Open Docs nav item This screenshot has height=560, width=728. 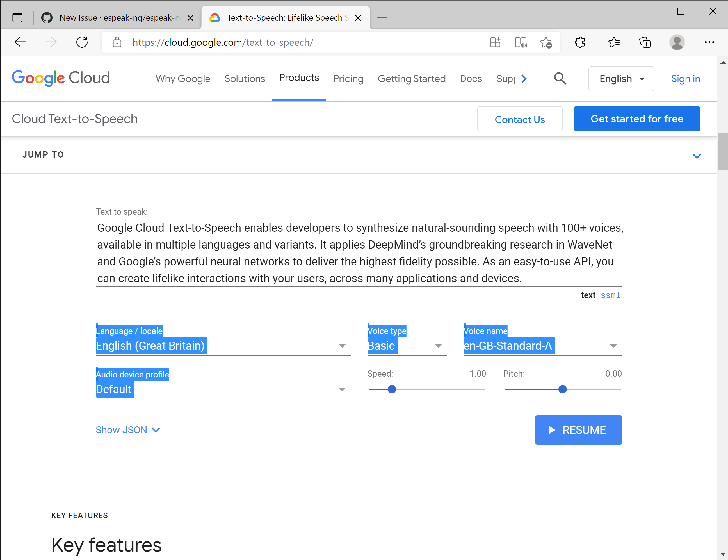pos(471,79)
